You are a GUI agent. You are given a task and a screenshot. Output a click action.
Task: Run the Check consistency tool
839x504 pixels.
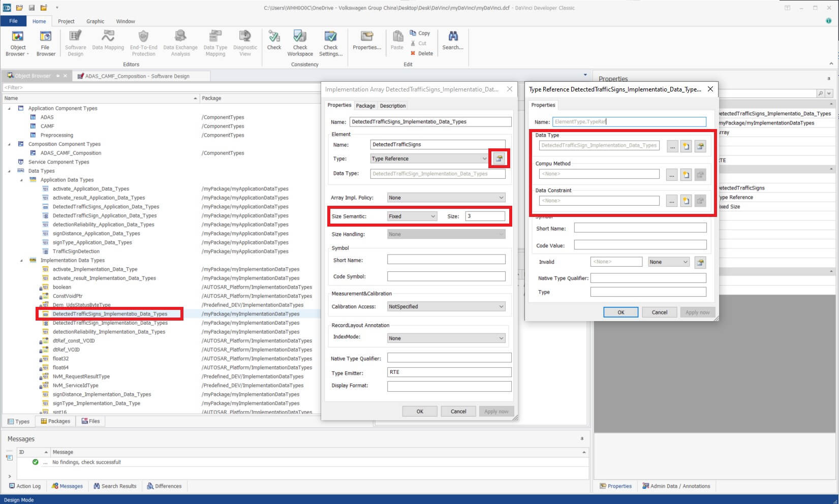[x=274, y=41]
